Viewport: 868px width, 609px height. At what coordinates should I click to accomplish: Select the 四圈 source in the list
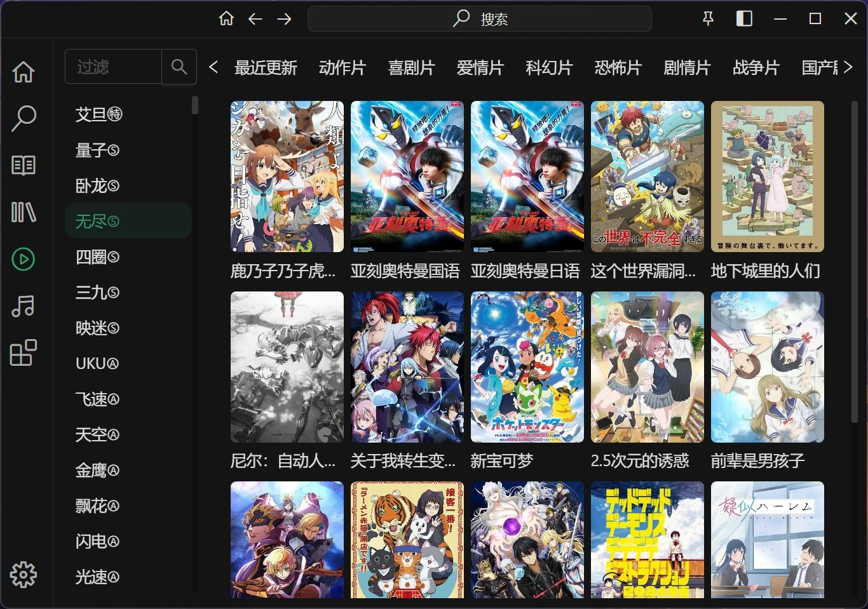128,257
